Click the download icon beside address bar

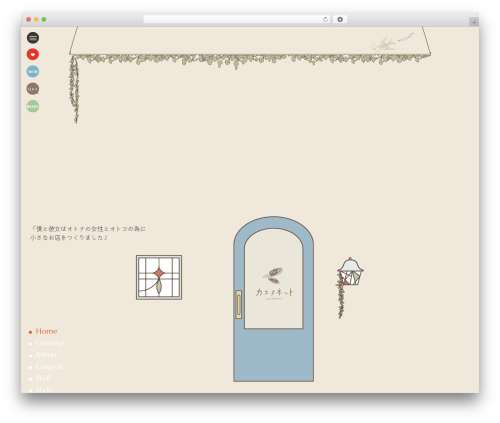(340, 19)
